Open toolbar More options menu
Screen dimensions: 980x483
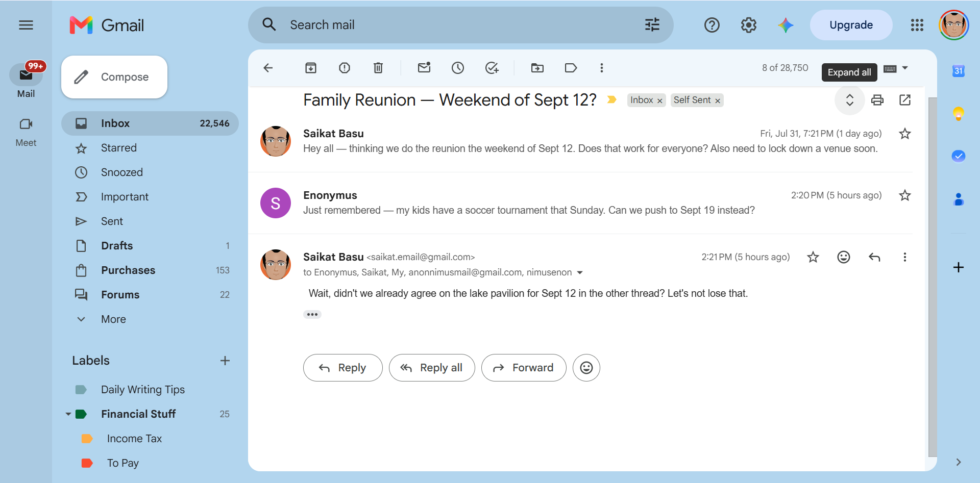pos(602,68)
